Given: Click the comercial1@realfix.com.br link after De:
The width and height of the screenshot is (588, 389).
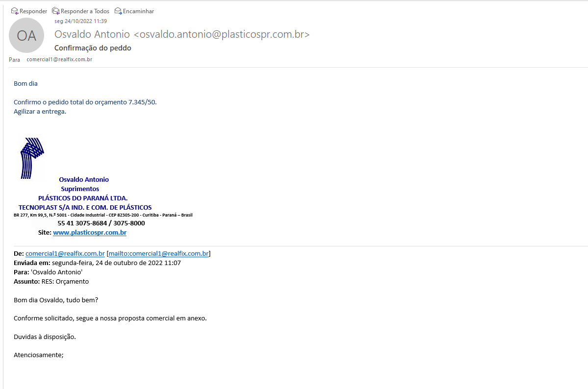Looking at the screenshot, I should click(x=65, y=254).
